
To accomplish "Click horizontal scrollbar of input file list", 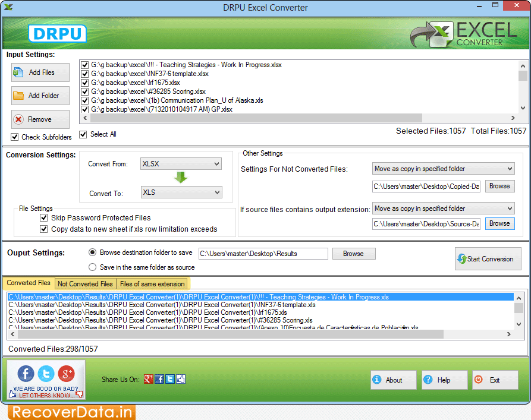I will 256,118.
